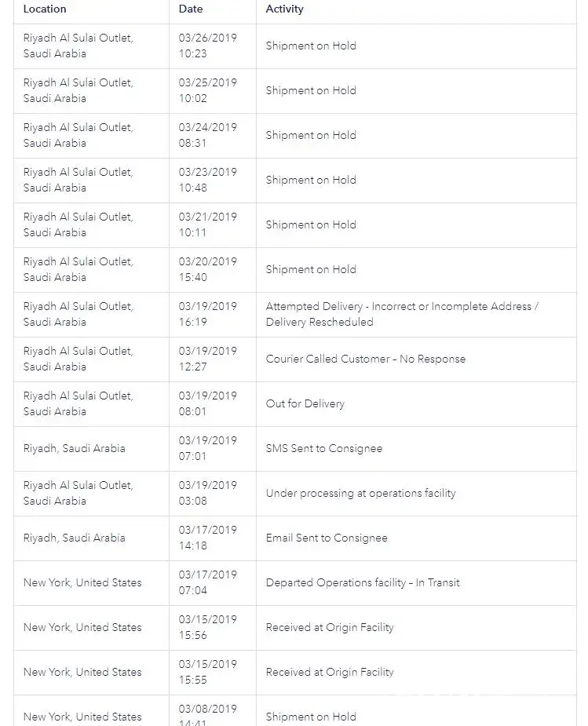Click the Location column header

click(45, 9)
